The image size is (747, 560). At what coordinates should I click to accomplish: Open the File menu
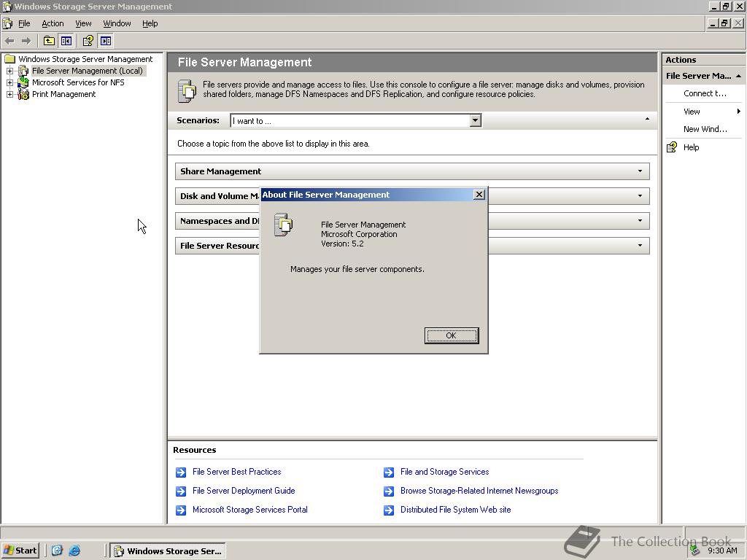coord(24,23)
